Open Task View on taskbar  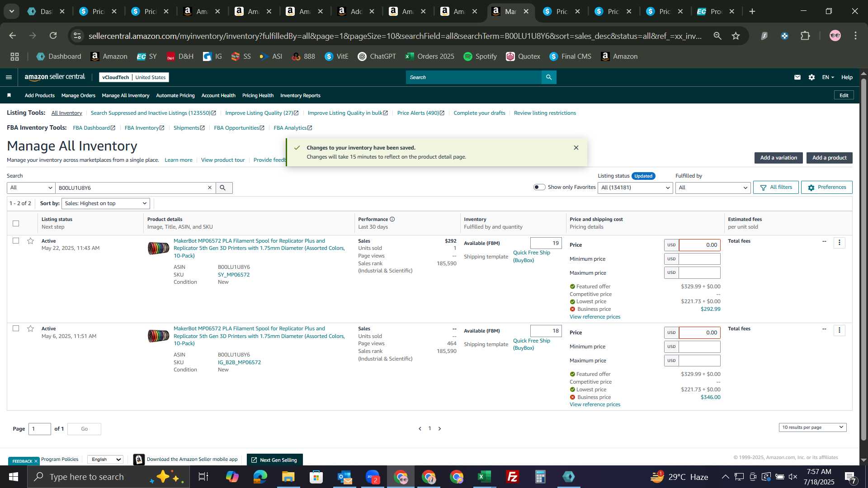point(203,477)
